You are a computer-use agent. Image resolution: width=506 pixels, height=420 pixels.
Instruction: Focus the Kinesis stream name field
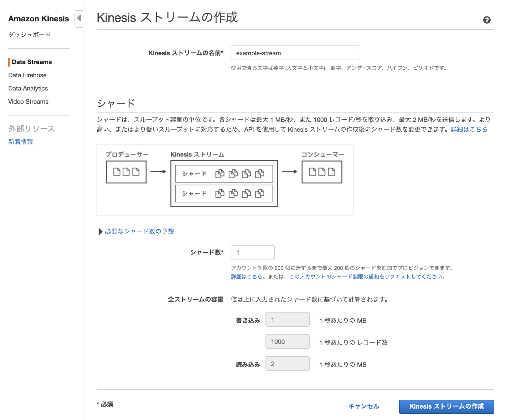click(295, 53)
